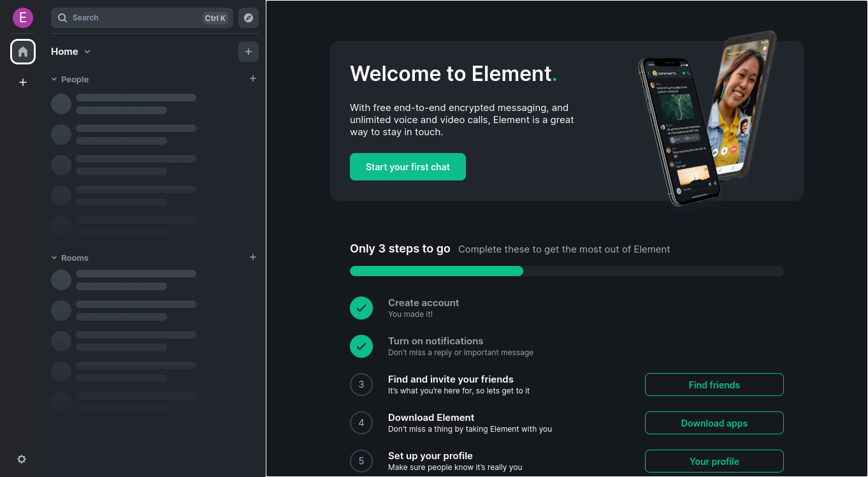Click the Search magnifier icon
The height and width of the screenshot is (477, 868).
coord(62,18)
